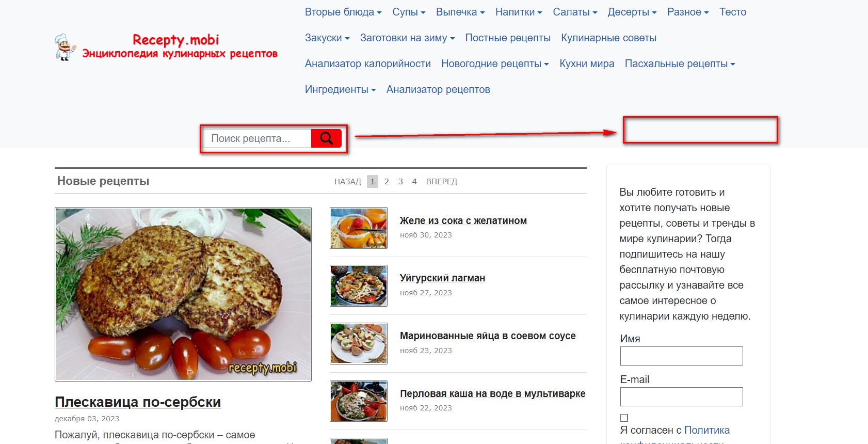
Task: Expand the Вторые блюда dropdown menu
Action: pos(343,12)
